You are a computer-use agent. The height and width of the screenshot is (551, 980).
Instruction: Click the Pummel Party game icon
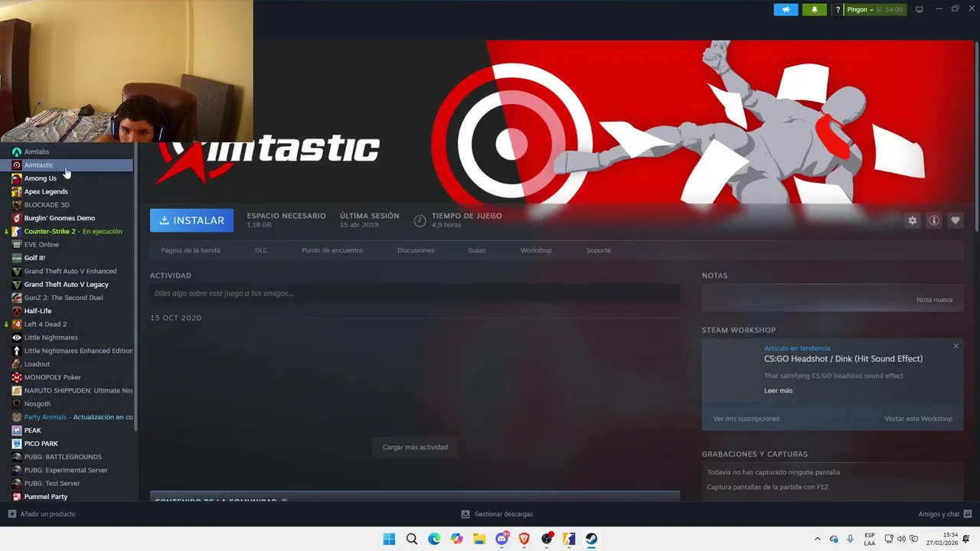pyautogui.click(x=17, y=497)
